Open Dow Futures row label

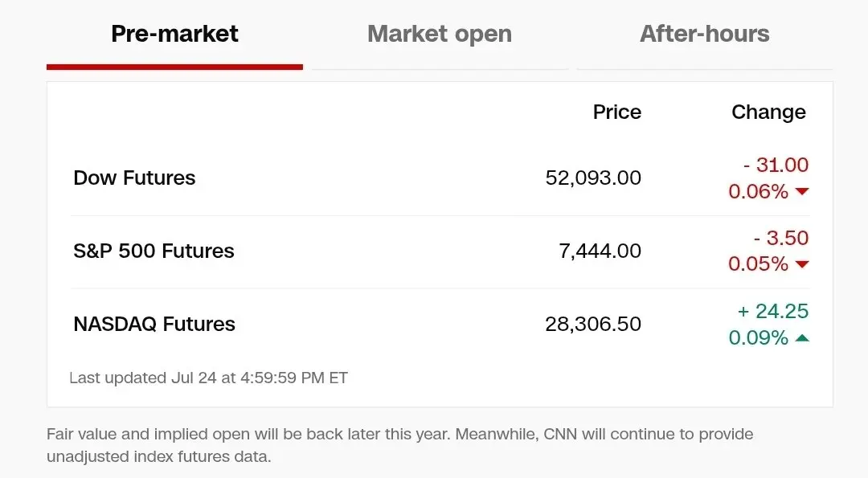click(134, 178)
